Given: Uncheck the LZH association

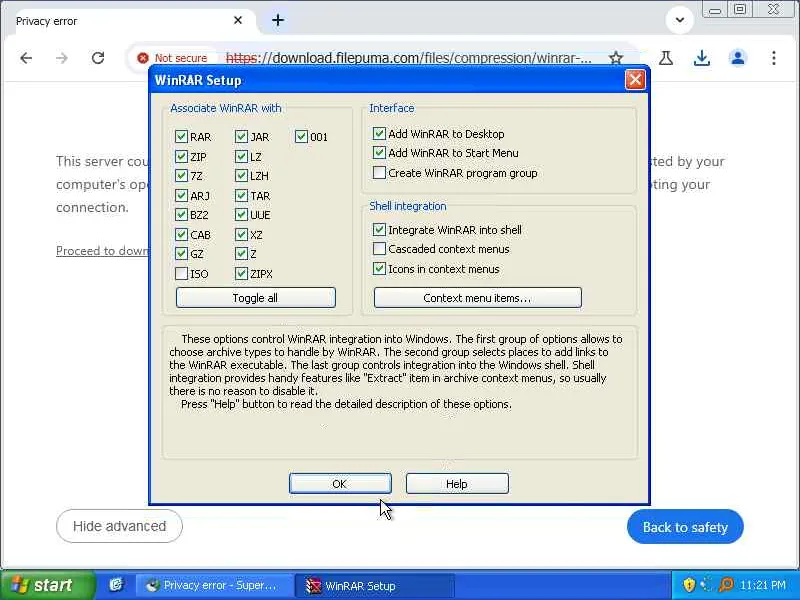Looking at the screenshot, I should pyautogui.click(x=241, y=176).
